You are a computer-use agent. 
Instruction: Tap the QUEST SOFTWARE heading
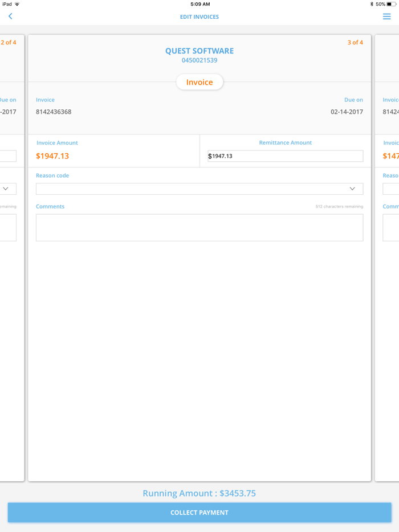click(199, 51)
